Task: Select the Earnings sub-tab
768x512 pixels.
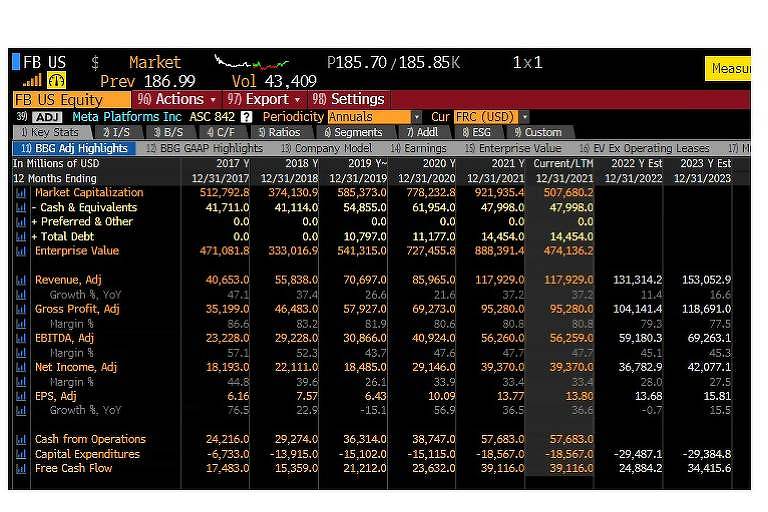Action: pos(419,148)
